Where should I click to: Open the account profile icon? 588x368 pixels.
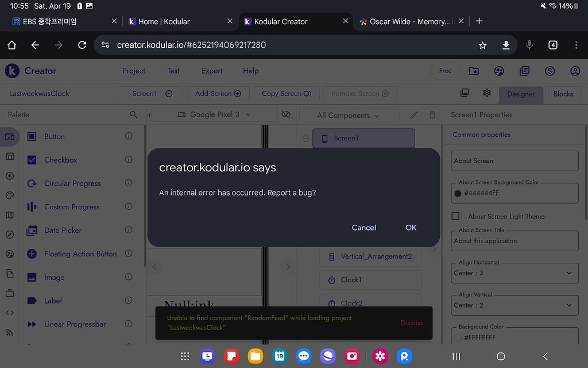[x=575, y=71]
